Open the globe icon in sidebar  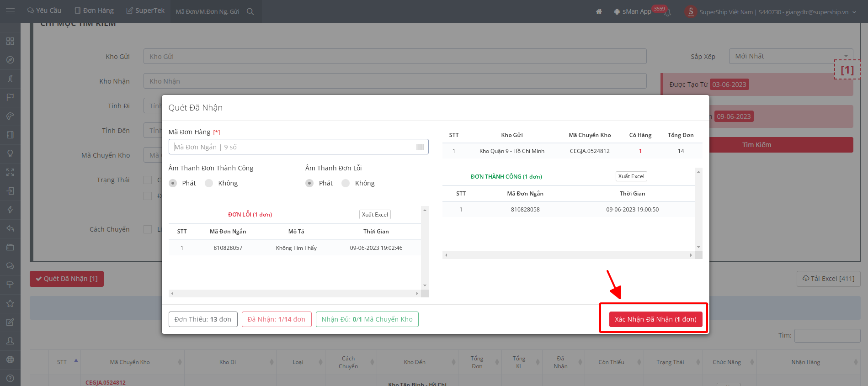(x=10, y=360)
